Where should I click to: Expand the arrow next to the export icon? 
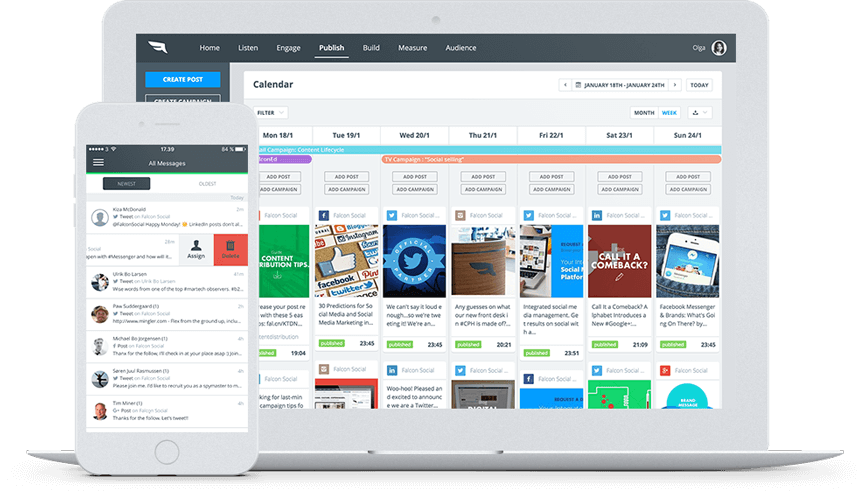click(x=705, y=113)
